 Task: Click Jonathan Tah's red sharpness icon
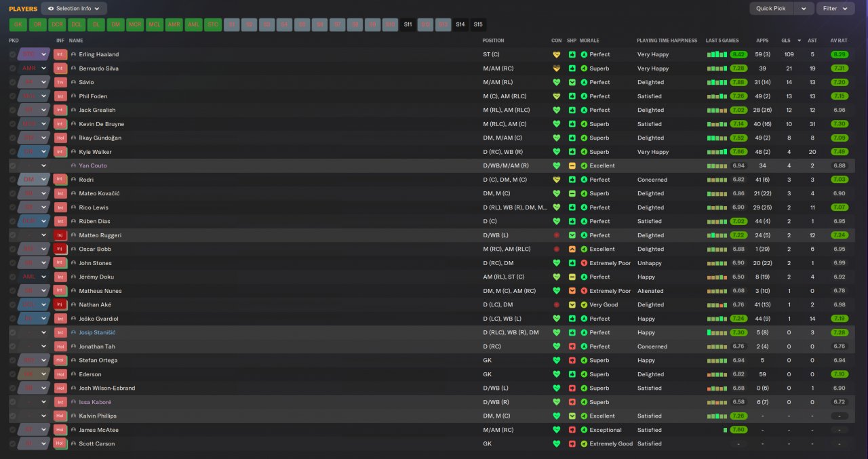click(572, 346)
